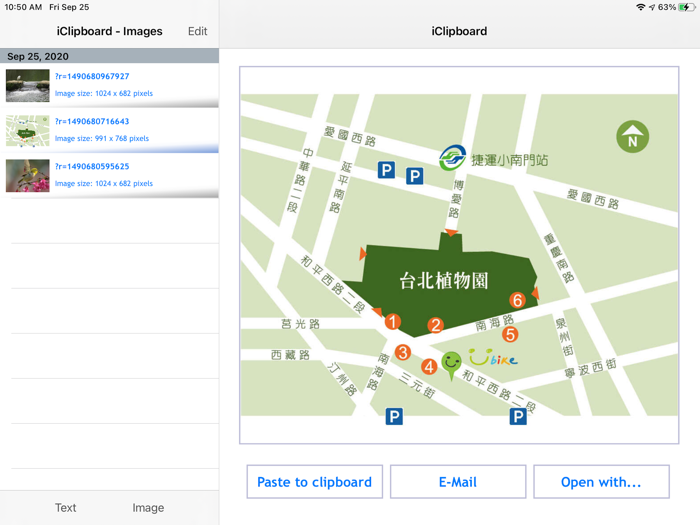Click the parking icon below 南海路 at the bottom
The height and width of the screenshot is (525, 700).
tap(394, 417)
